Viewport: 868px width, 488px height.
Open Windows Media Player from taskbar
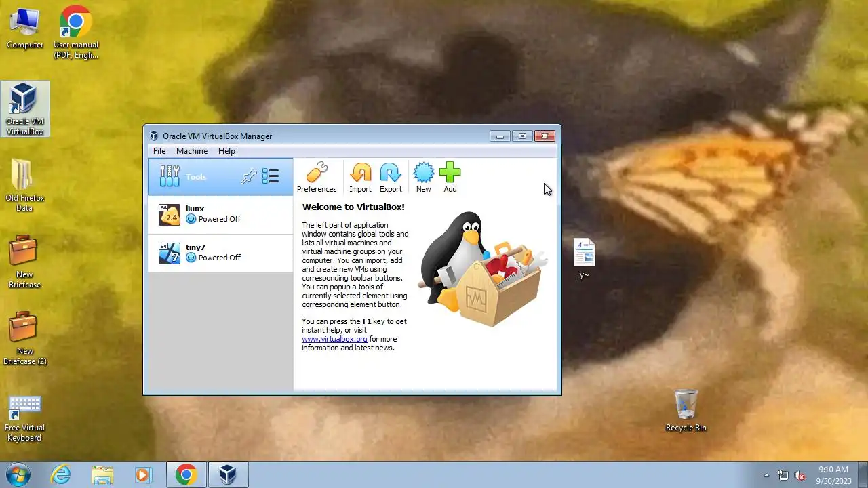coord(142,474)
